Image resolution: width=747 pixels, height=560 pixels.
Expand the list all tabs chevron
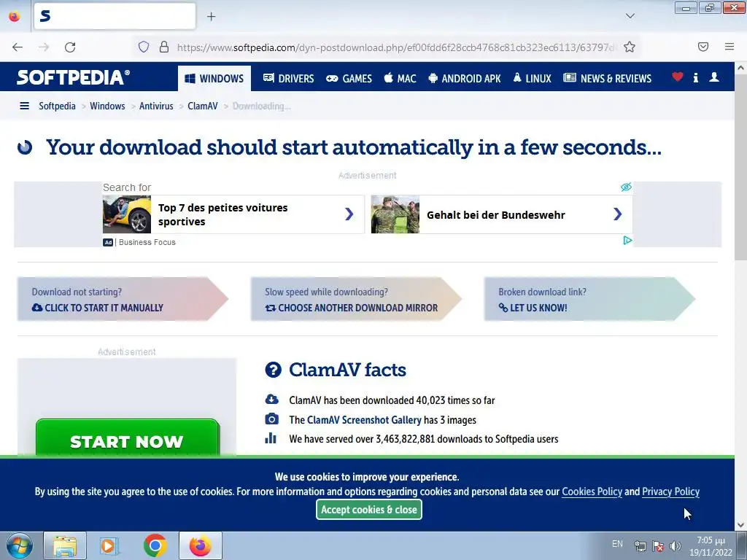click(630, 16)
